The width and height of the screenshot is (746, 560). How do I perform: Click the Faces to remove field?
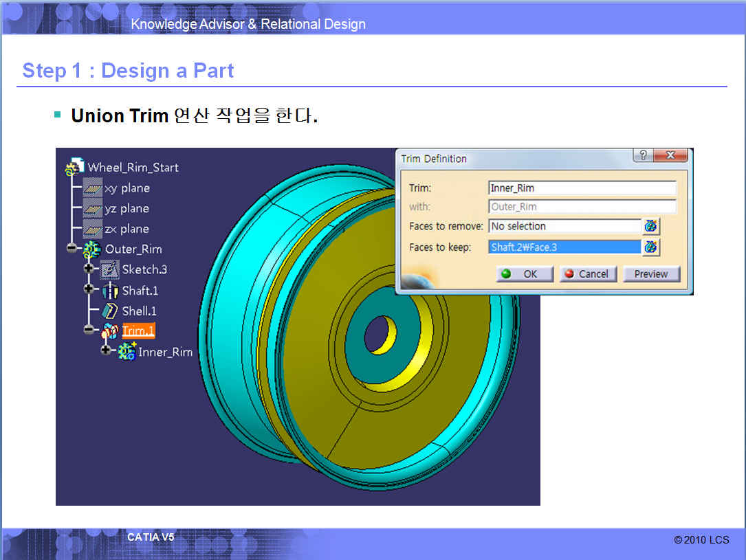point(564,226)
